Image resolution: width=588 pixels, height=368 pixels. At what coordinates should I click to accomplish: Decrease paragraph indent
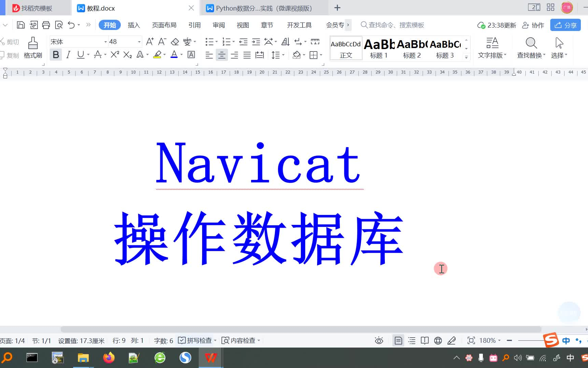(243, 42)
